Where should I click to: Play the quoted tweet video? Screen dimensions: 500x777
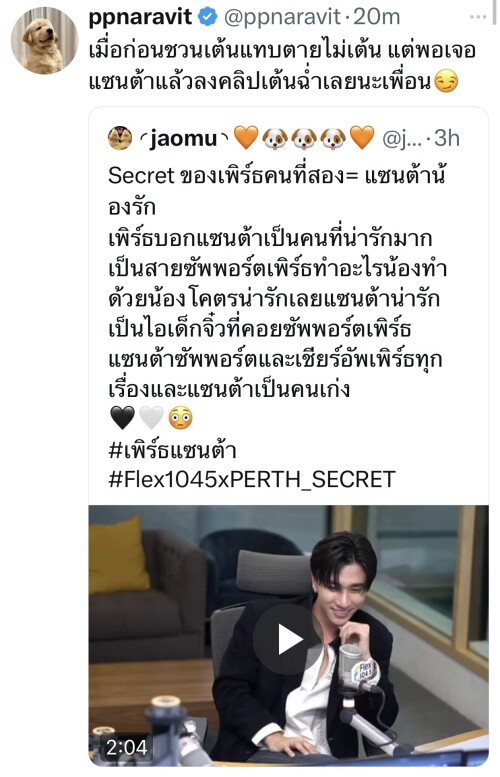[289, 639]
